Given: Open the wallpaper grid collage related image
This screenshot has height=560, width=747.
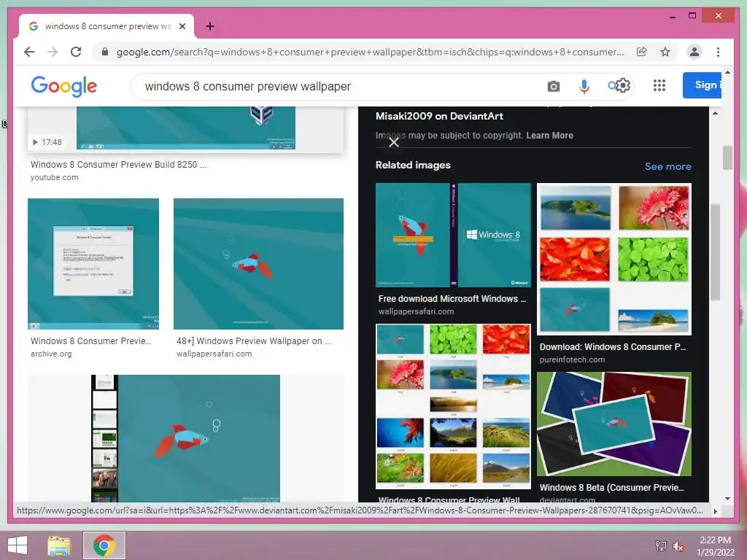Looking at the screenshot, I should pos(453,407).
